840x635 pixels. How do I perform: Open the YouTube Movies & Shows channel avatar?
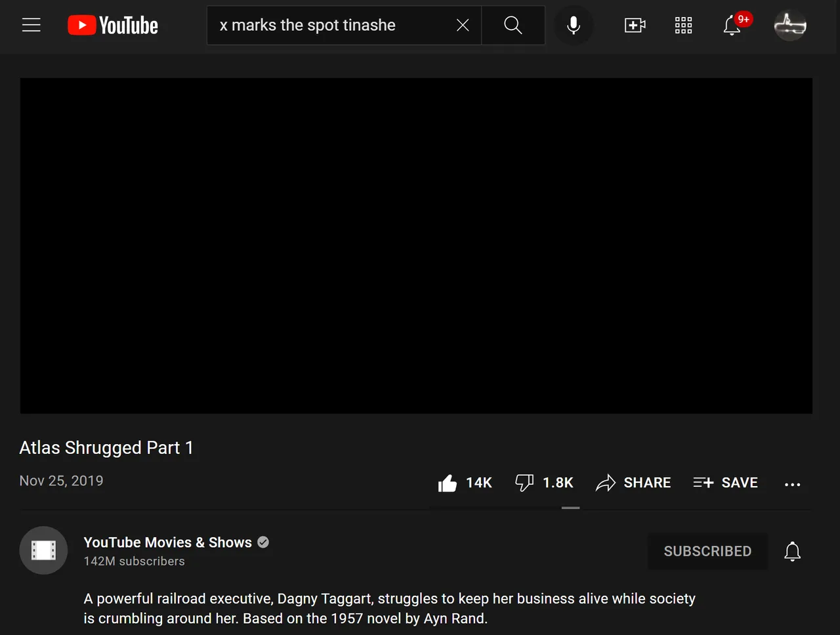(43, 550)
